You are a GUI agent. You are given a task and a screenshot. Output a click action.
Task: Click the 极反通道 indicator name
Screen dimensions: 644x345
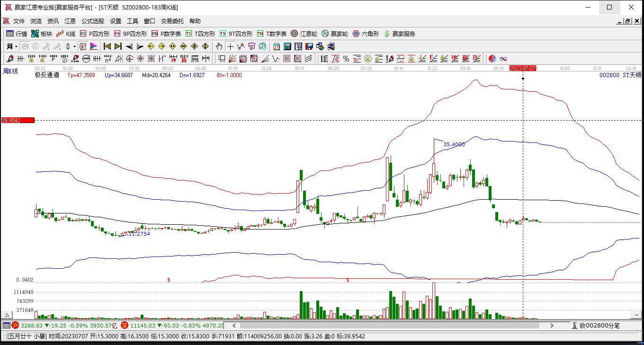point(47,75)
